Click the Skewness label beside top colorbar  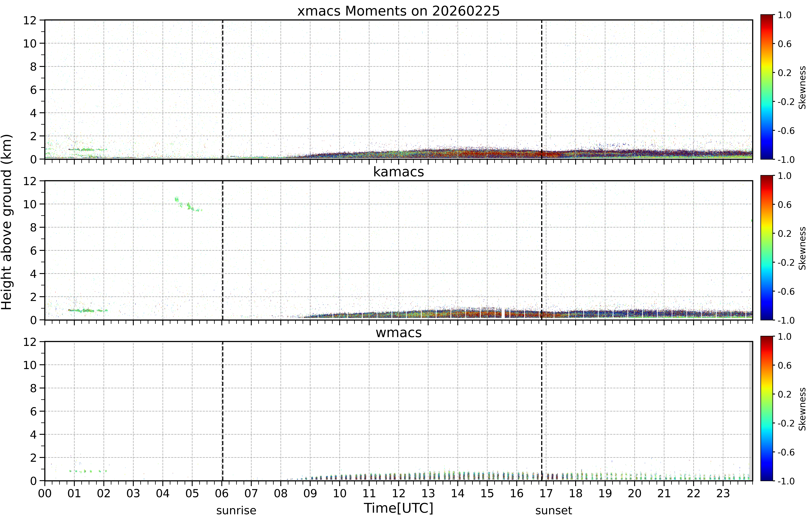(x=802, y=87)
